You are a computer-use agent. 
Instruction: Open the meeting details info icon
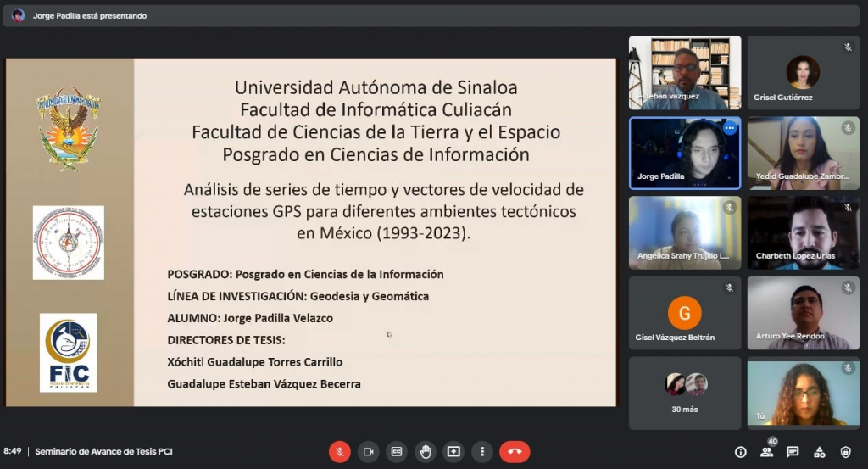click(740, 452)
